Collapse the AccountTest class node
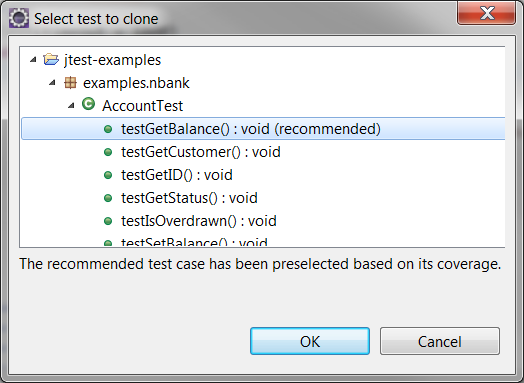This screenshot has height=383, width=524. click(71, 106)
